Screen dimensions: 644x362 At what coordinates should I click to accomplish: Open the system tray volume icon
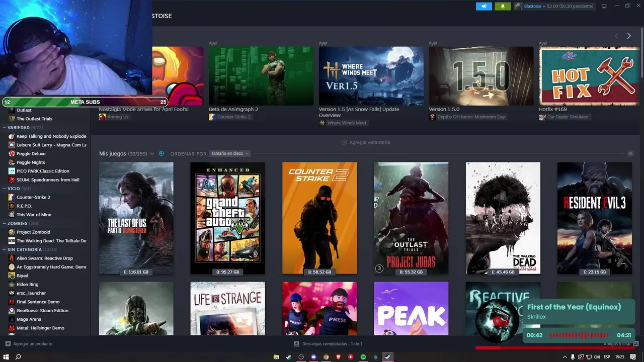pos(598,357)
